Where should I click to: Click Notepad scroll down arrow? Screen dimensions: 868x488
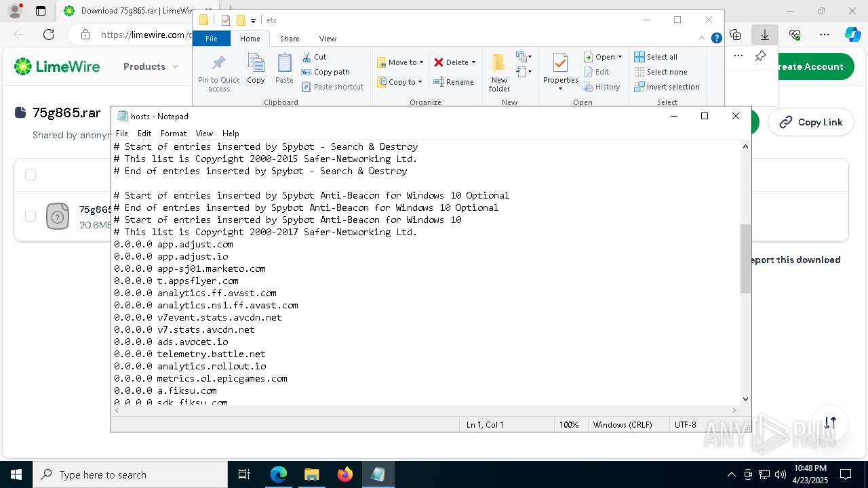(x=745, y=399)
